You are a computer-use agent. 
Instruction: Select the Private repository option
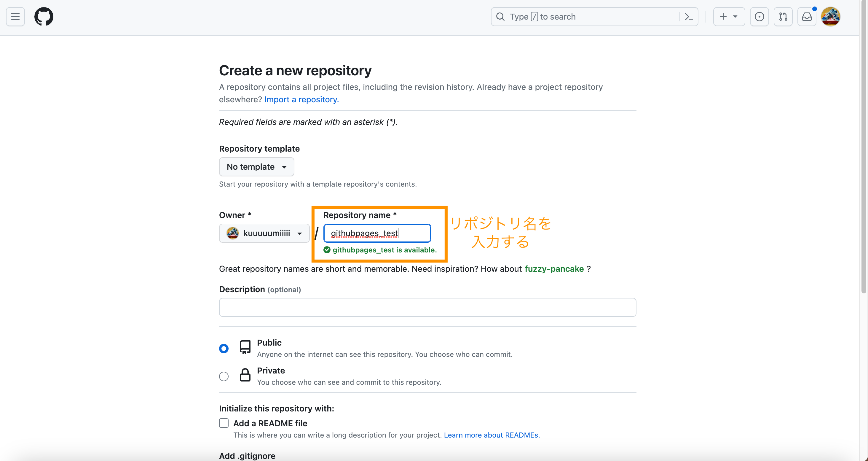click(x=224, y=376)
